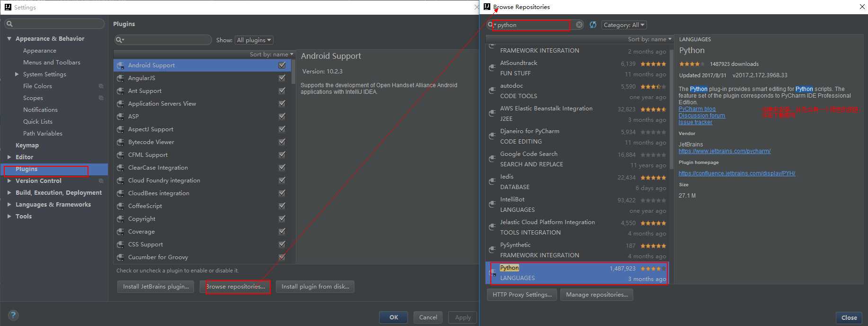Open Sort by name dropdown in Browse Repositories

tap(649, 39)
